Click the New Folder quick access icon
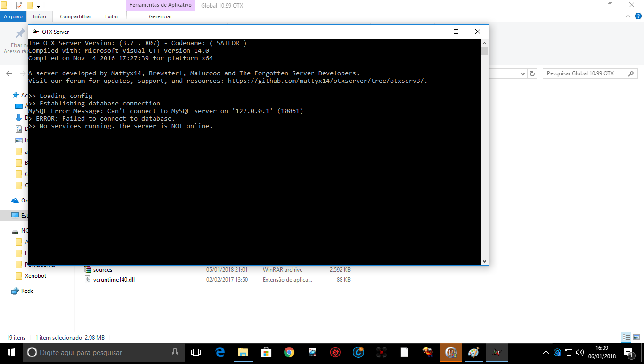644x364 pixels. click(30, 6)
